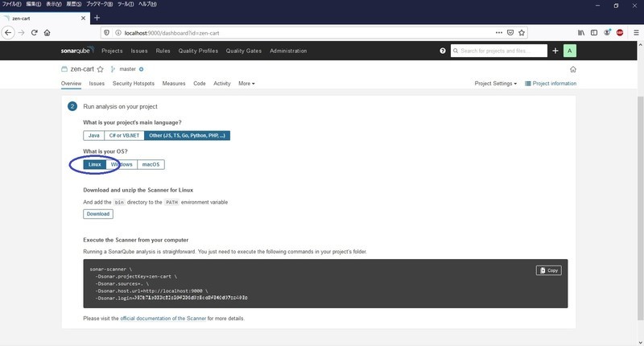Open the ブックマーク menu in menu bar
644x346 pixels.
coord(99,4)
